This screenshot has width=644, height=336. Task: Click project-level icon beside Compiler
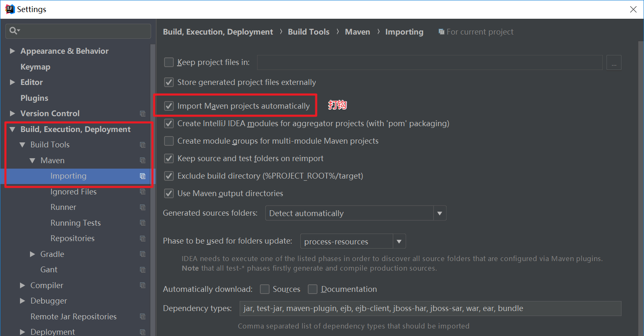(142, 285)
